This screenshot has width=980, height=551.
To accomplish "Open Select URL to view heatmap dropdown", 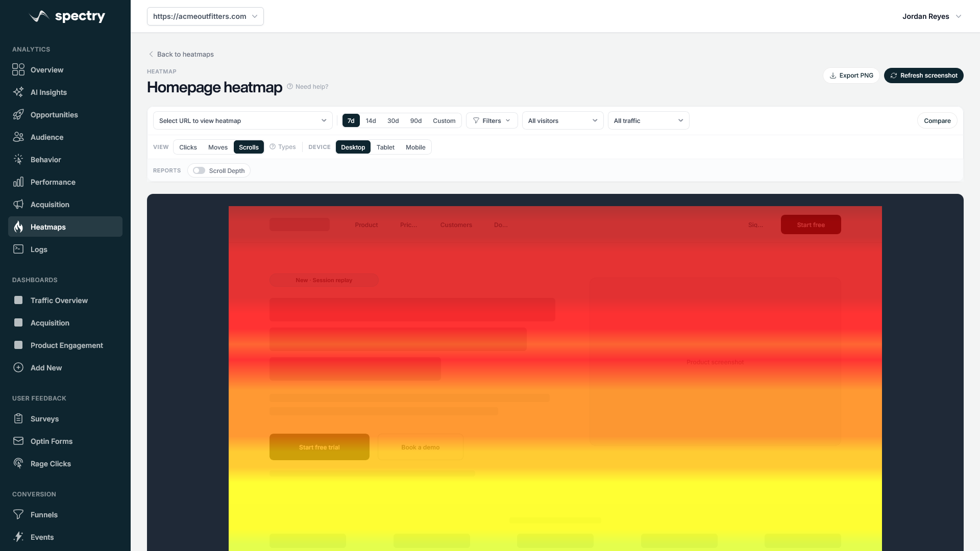I will 243,120.
